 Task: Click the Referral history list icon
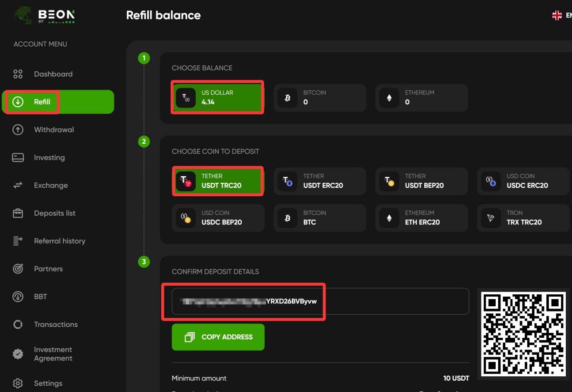[18, 241]
